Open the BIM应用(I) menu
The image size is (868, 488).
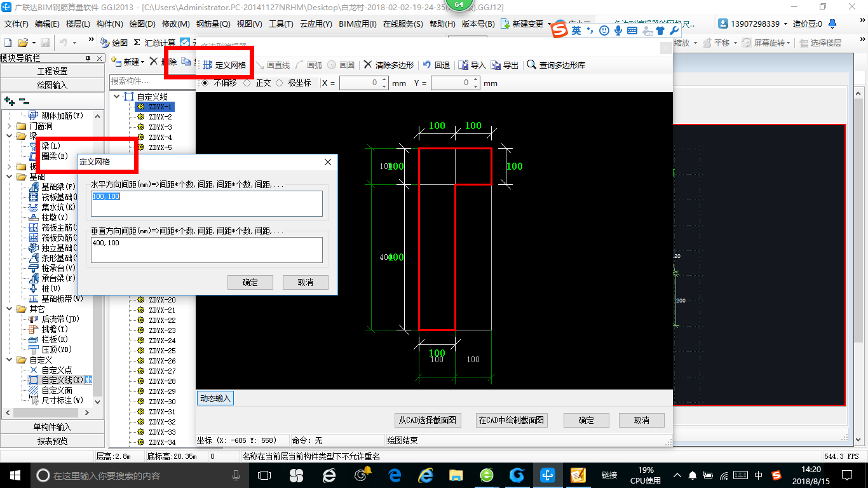tap(358, 24)
